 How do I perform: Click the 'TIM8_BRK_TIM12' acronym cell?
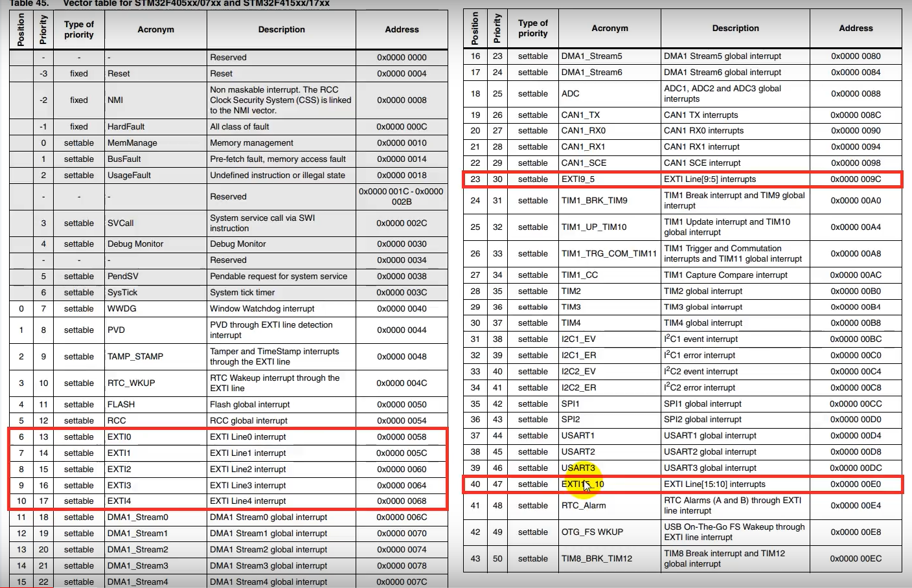610,558
